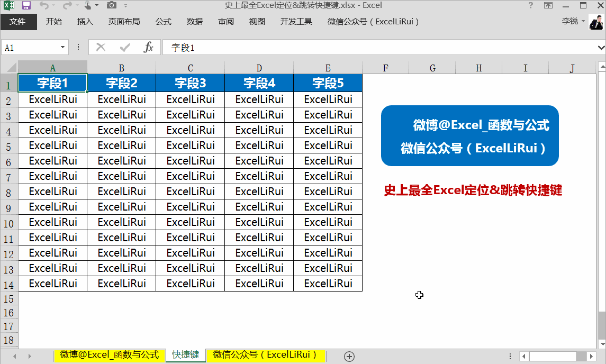The image size is (606, 364).
Task: Select the 字段3 header cell
Action: [x=190, y=83]
